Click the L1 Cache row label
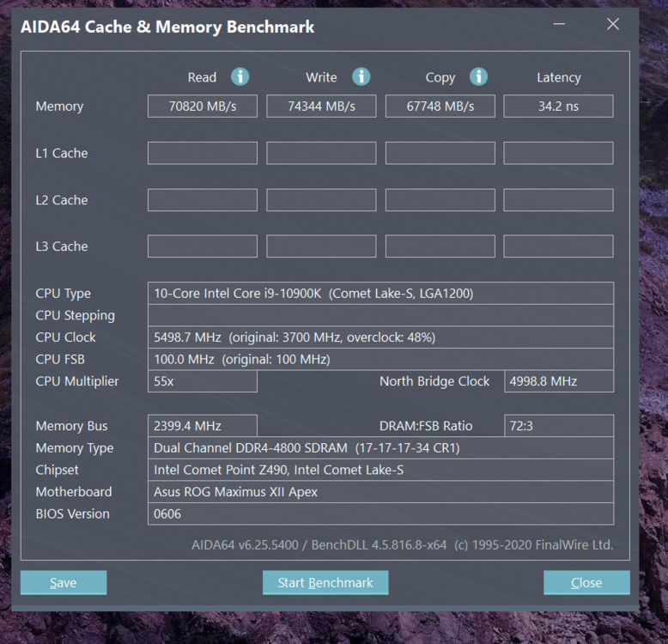668x644 pixels. click(62, 153)
